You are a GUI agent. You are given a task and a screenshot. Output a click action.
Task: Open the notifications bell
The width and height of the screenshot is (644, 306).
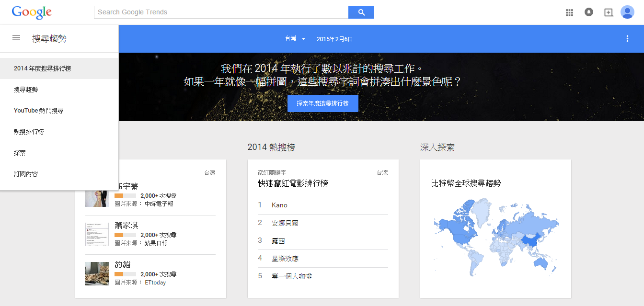[589, 12]
